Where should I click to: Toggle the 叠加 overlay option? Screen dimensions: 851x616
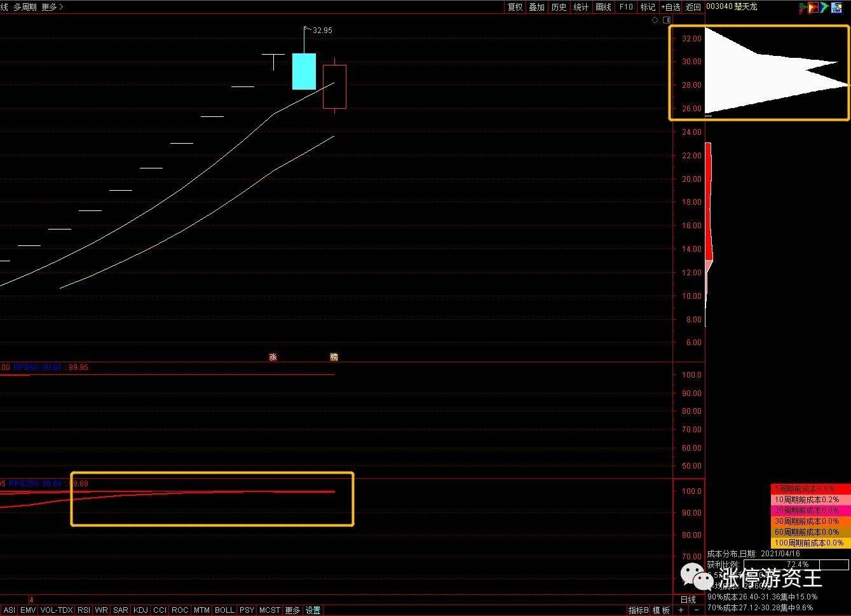(537, 7)
